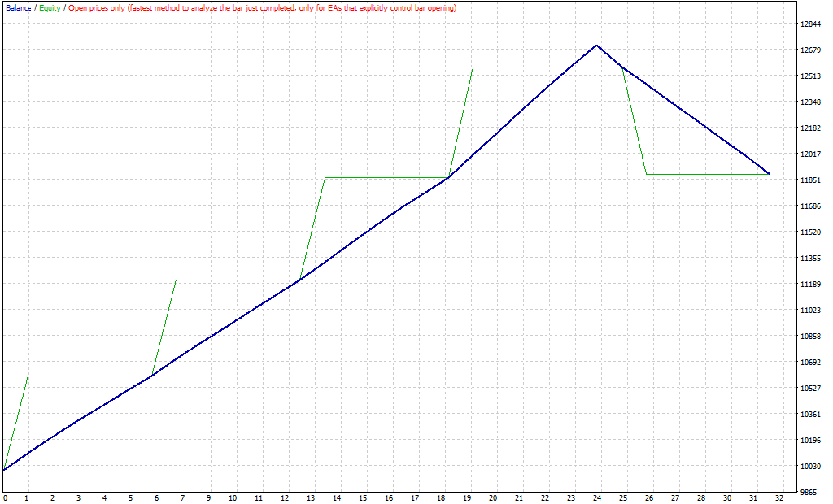Click the 9865 value on the vertical axis
The width and height of the screenshot is (833, 504).
click(x=810, y=493)
